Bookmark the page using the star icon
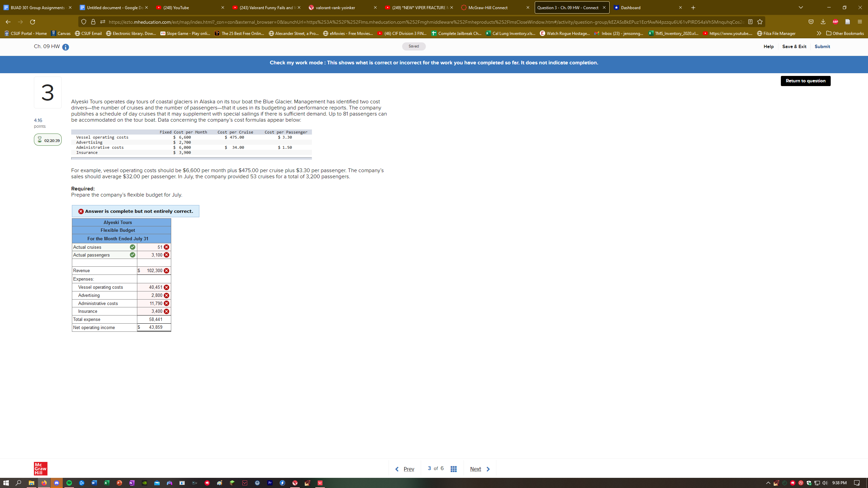Viewport: 868px width, 488px height. coord(759,22)
